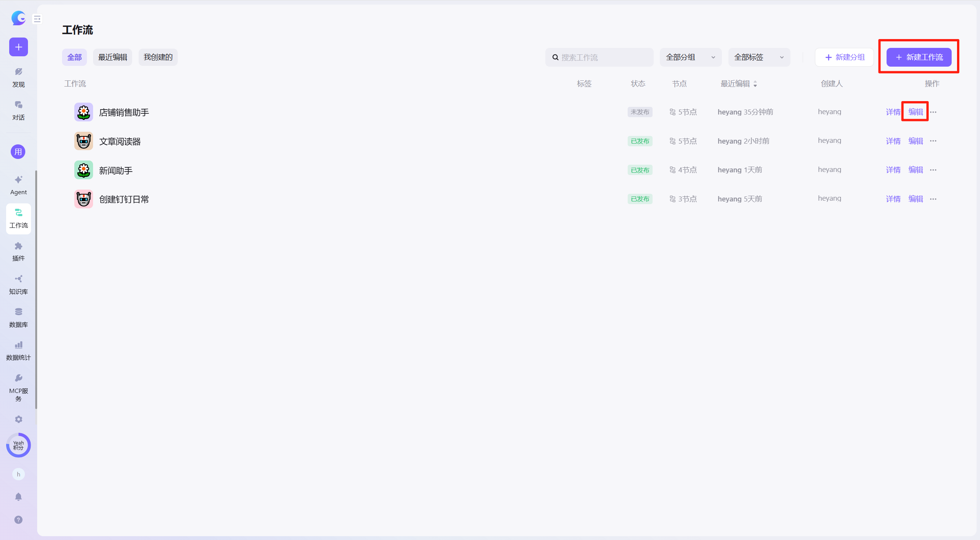Switch to the 最近编辑 filter tab
980x540 pixels.
pyautogui.click(x=113, y=57)
